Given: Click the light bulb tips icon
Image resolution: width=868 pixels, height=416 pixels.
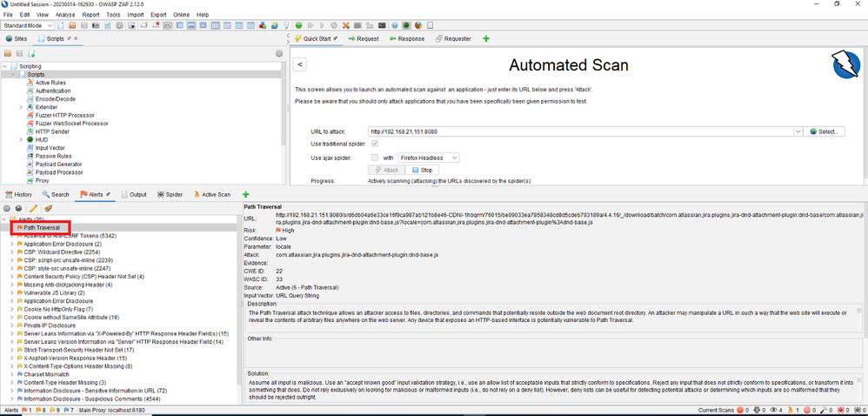Looking at the screenshot, I should (x=287, y=25).
